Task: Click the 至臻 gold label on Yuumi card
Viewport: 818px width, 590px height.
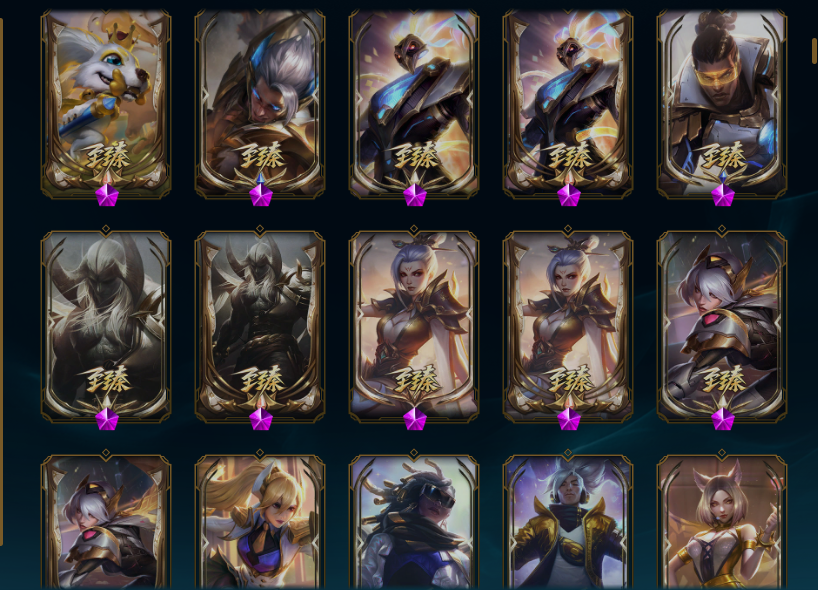Action: pos(107,155)
